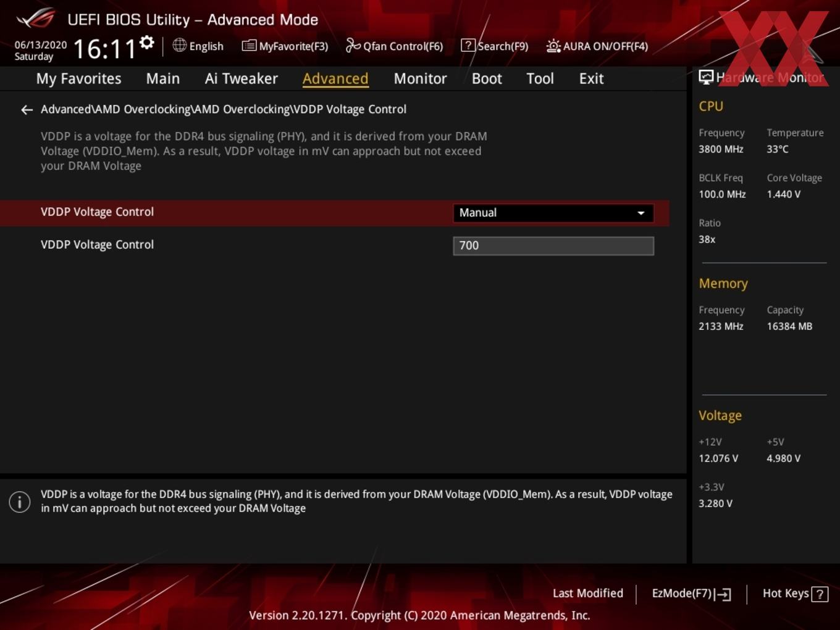This screenshot has height=630, width=840.
Task: Click the VDDP description paragraph at top
Action: 264,151
